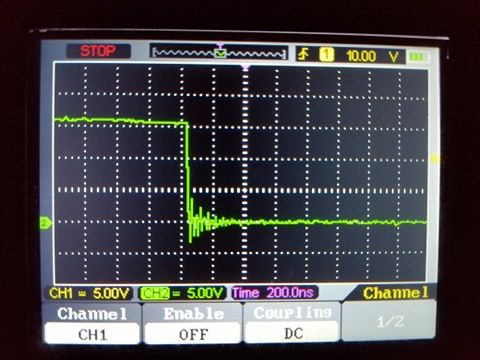Select the green channel 2 ground level marker
Screen dimensions: 480x360
(46, 223)
